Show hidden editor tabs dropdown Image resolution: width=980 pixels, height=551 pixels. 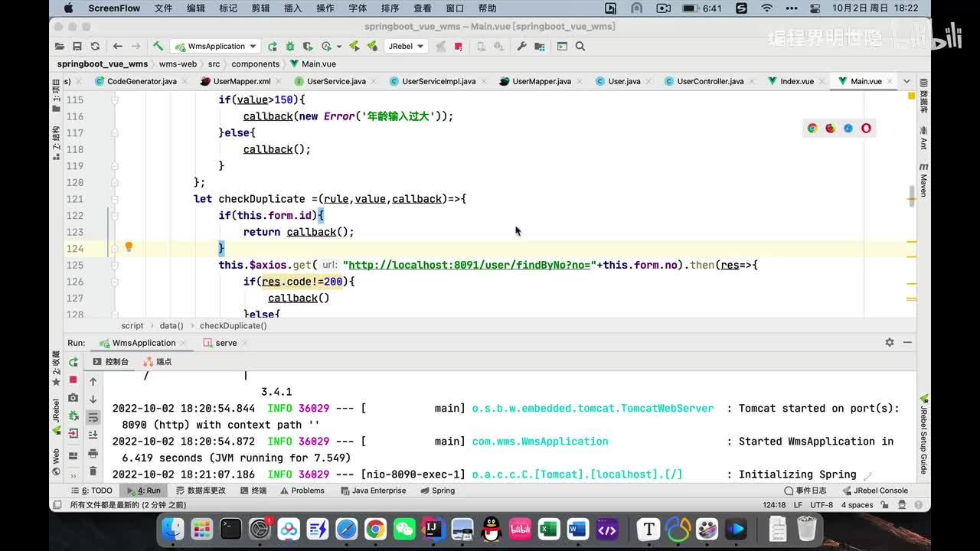click(906, 81)
